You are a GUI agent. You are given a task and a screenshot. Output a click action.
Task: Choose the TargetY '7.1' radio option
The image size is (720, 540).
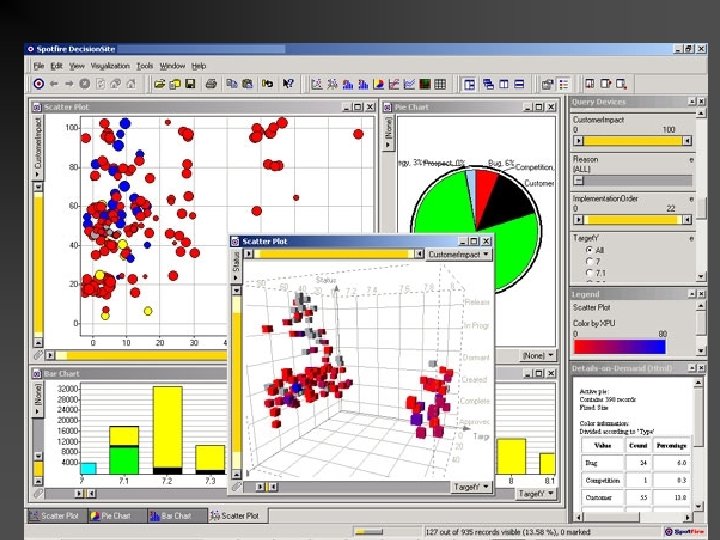click(x=589, y=272)
